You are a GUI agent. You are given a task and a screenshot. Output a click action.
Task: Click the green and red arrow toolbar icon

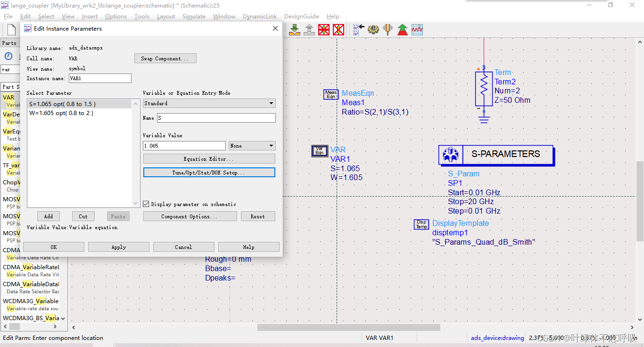pos(402,30)
